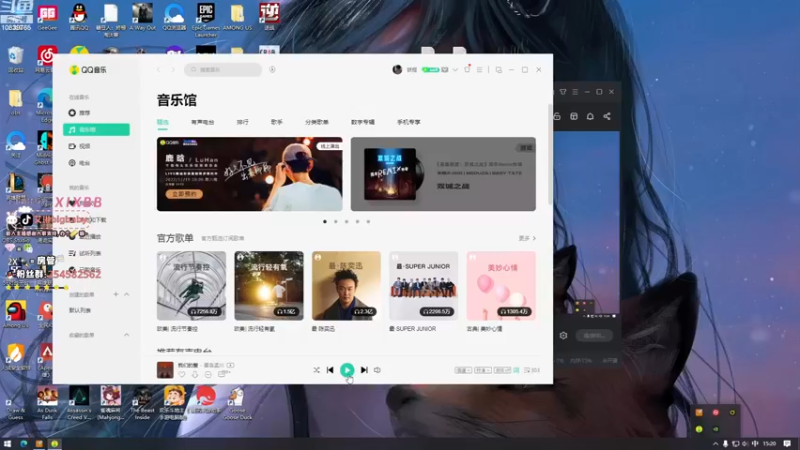The height and width of the screenshot is (450, 800).
Task: Click 更多 beside 官方歌单
Action: 527,238
